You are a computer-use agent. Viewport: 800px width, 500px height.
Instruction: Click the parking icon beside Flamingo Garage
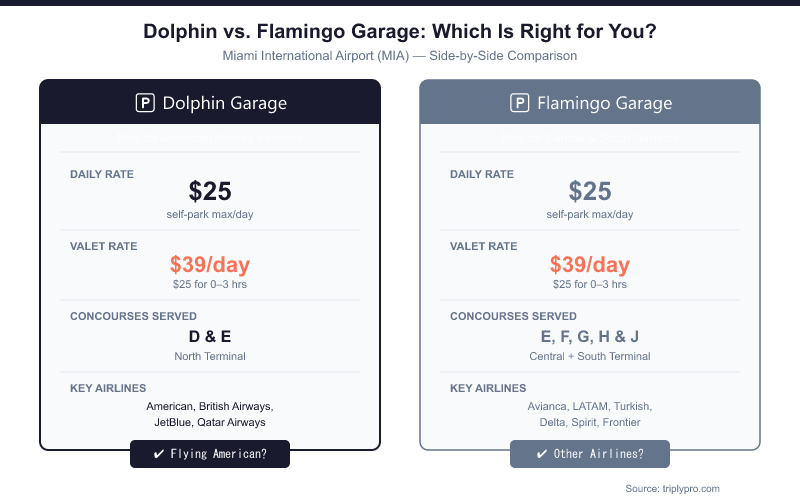[520, 103]
